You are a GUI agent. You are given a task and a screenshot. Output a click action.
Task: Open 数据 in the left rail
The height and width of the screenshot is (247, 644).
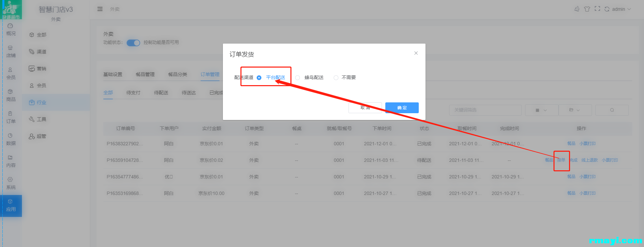tap(11, 139)
